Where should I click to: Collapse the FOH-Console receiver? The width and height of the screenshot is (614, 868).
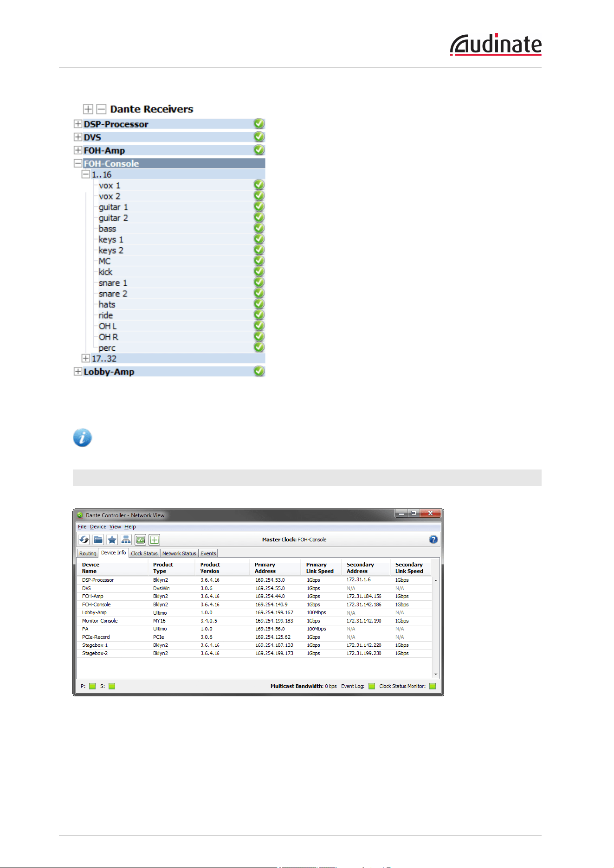(x=78, y=163)
